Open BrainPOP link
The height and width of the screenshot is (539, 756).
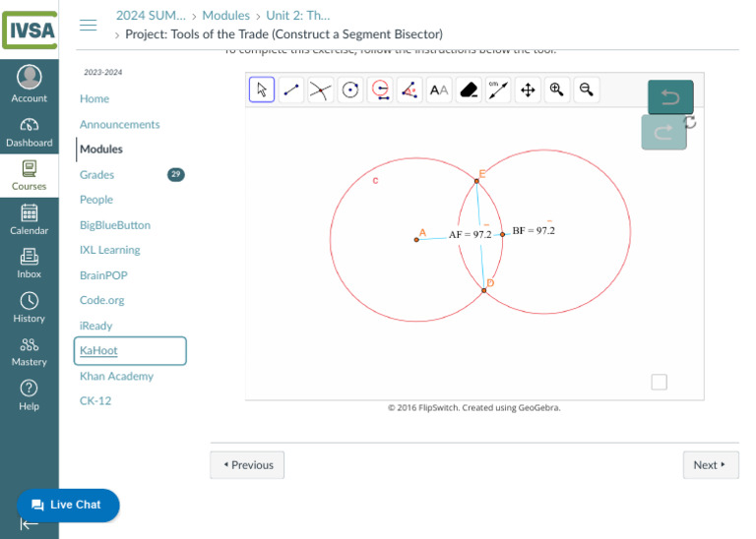pos(103,275)
